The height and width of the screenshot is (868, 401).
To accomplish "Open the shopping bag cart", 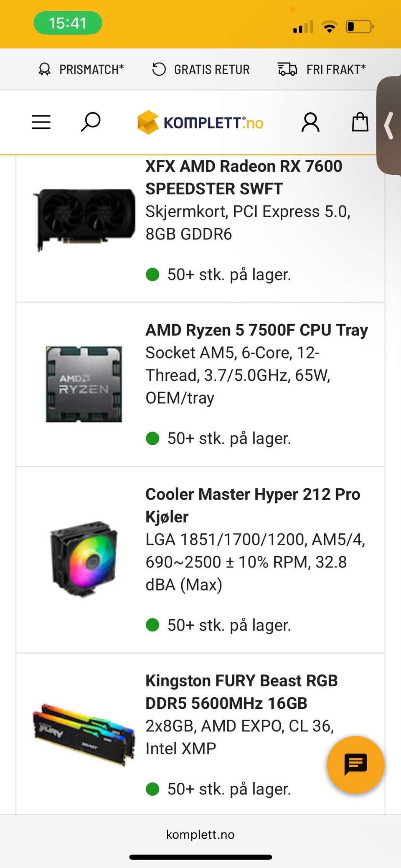I will point(360,122).
